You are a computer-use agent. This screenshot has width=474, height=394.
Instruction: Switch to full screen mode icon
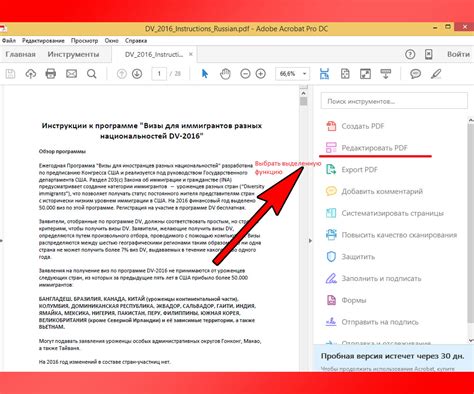pos(365,74)
